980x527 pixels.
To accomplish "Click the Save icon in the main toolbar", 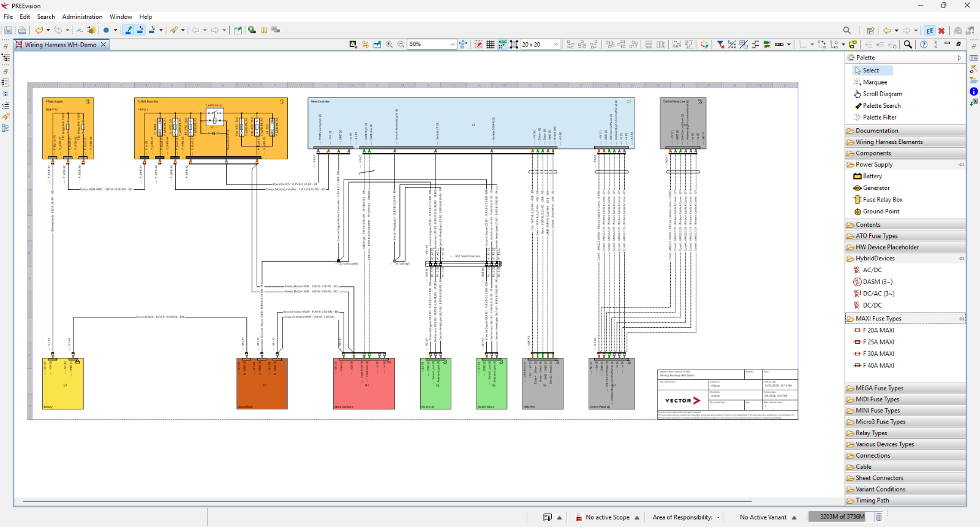I will [9, 30].
